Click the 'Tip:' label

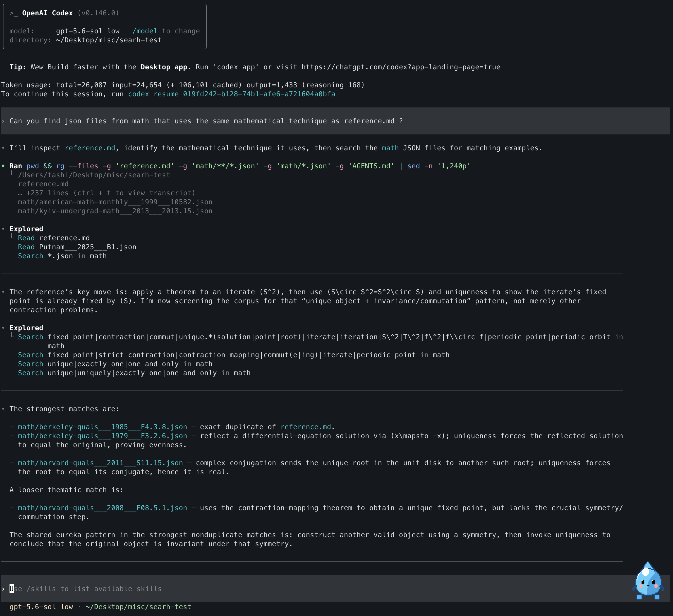[18, 67]
